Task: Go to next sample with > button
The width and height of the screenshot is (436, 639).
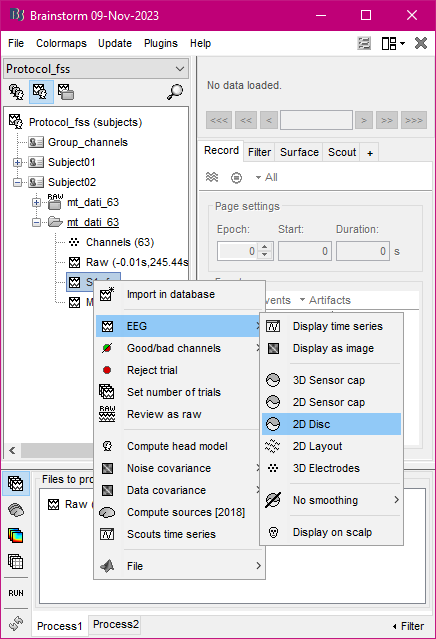Action: 364,120
